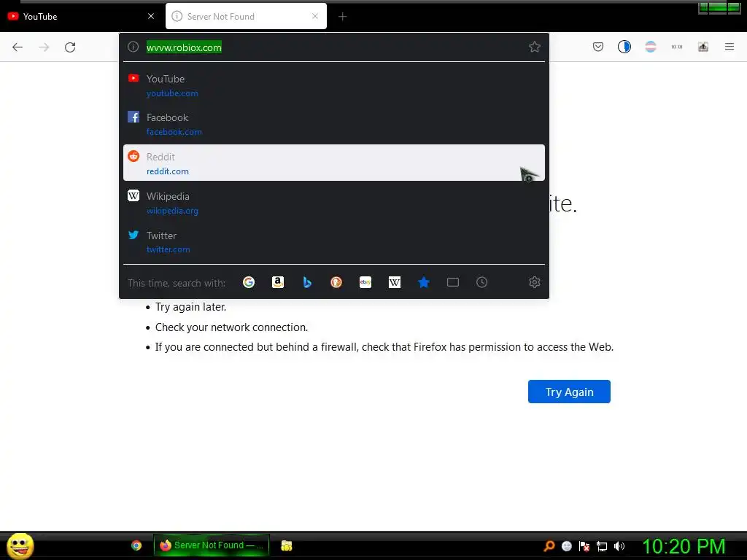This screenshot has width=747, height=560.
Task: Click the 10:20 PM taskbar clock
Action: point(684,546)
